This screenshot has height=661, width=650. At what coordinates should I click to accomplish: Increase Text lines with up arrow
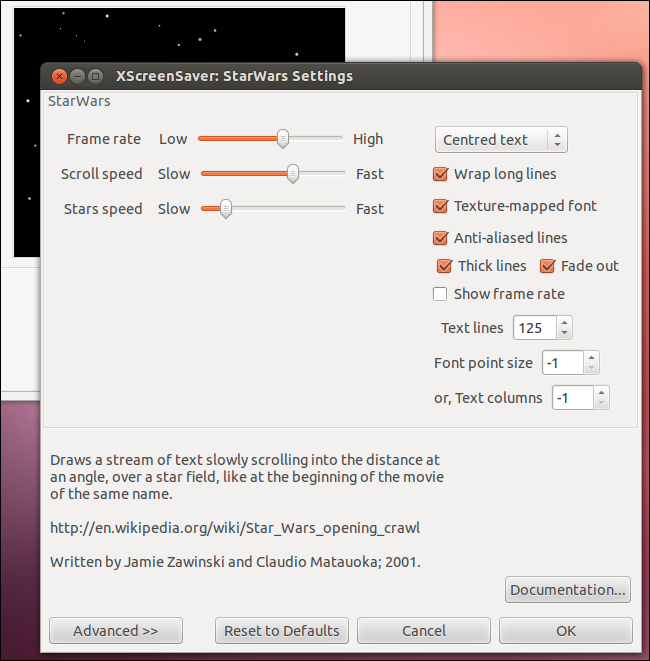tap(564, 322)
